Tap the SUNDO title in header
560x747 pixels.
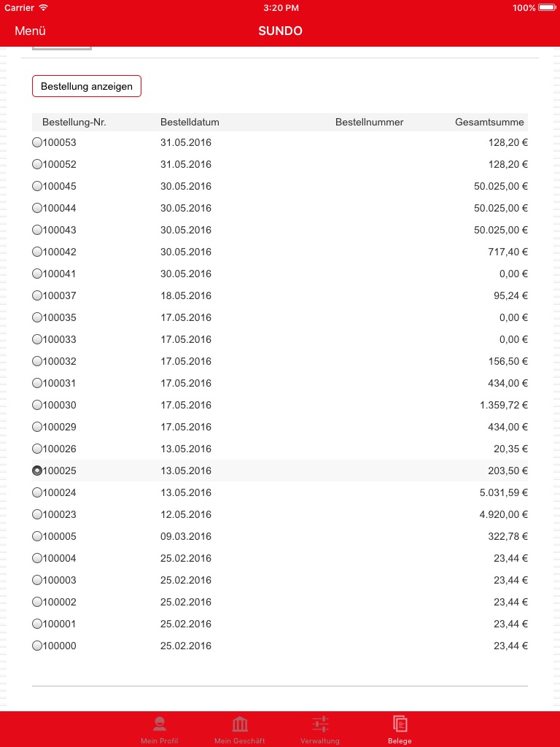tap(280, 31)
